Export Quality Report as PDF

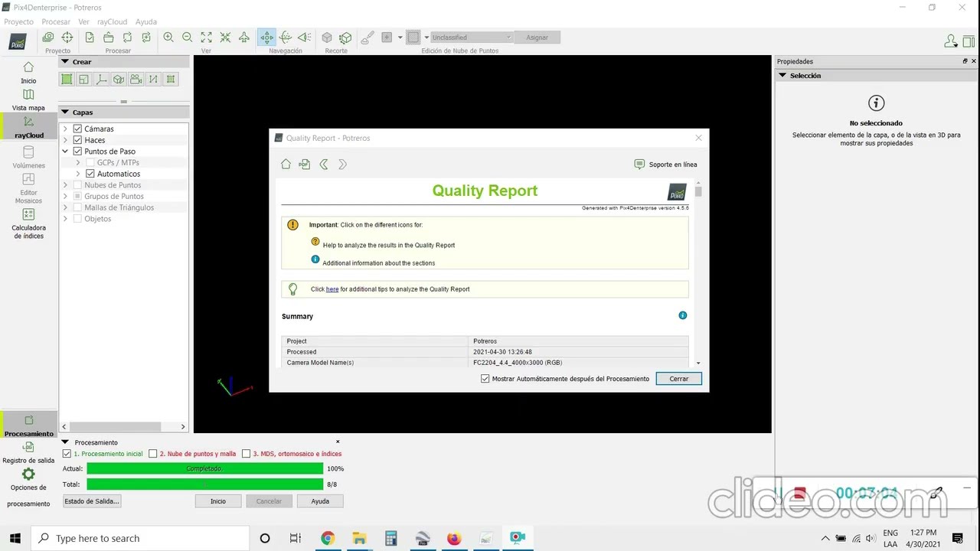[x=304, y=164]
